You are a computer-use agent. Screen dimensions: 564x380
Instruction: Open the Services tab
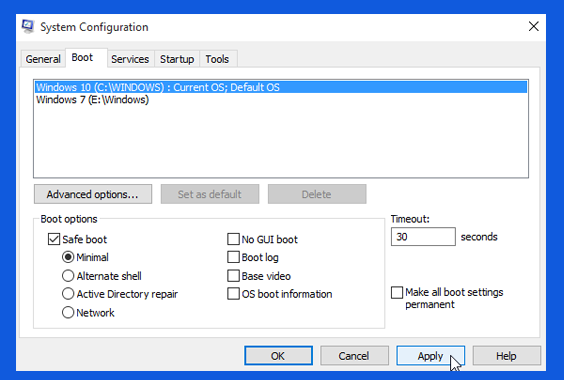(x=130, y=59)
